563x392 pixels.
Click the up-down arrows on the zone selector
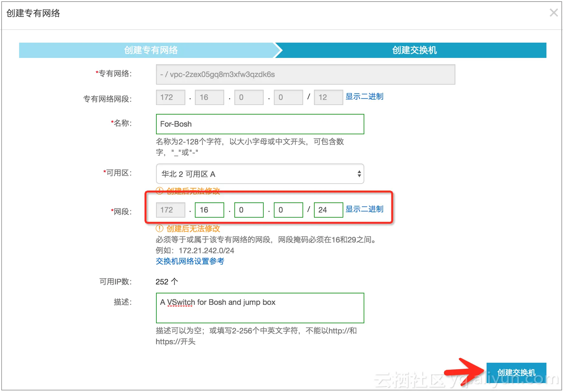point(359,174)
